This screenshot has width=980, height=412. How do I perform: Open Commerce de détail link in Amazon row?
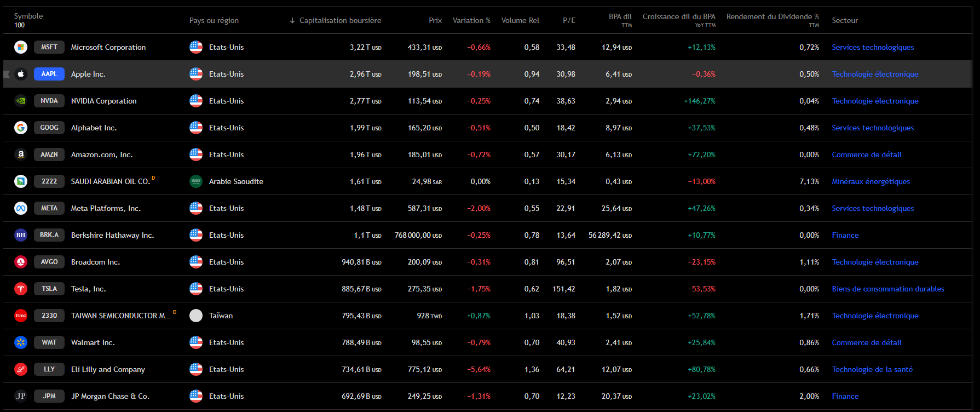click(x=867, y=154)
